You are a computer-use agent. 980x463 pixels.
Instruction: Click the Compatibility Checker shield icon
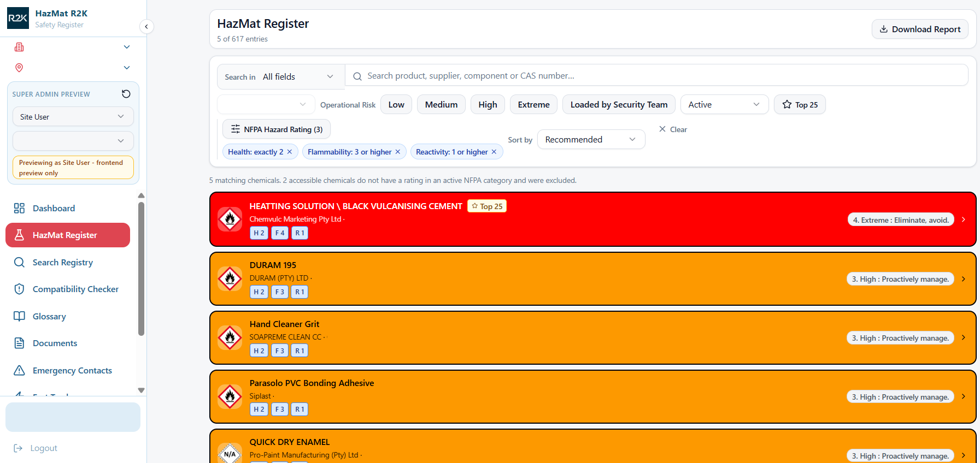tap(19, 289)
